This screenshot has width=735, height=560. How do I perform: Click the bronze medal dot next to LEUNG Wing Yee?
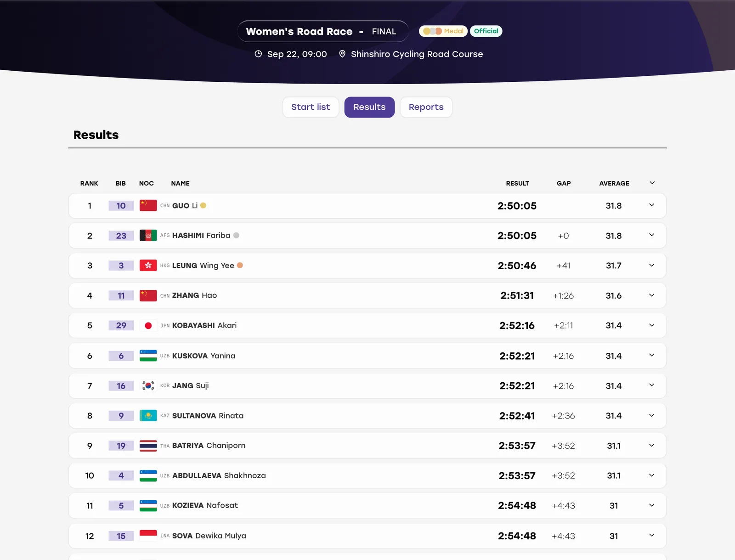(x=240, y=266)
